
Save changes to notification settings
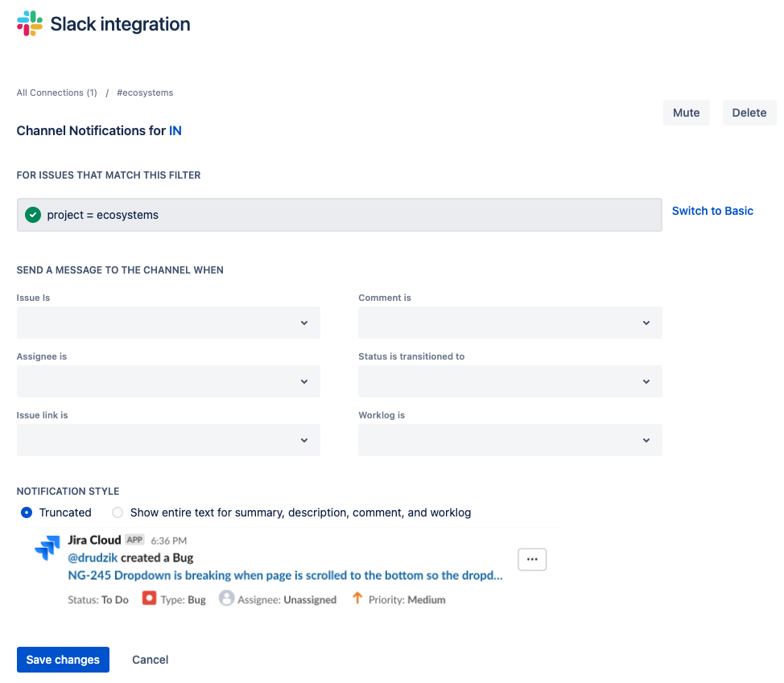63,660
